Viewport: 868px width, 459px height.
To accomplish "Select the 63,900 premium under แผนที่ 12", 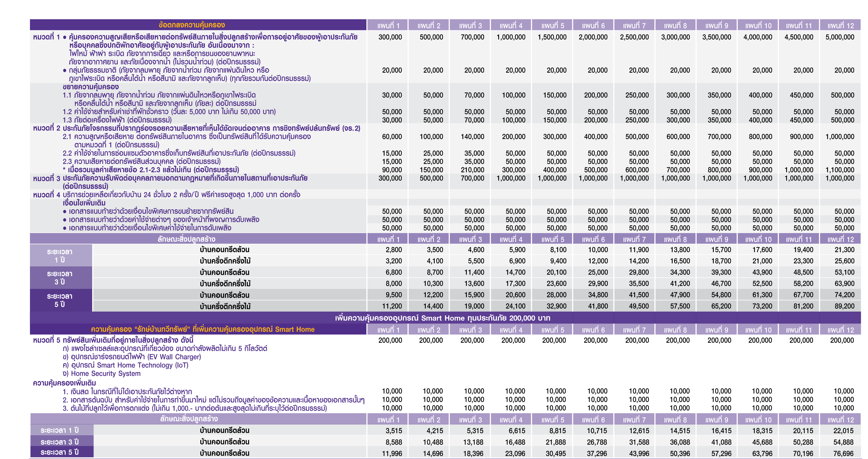I will click(x=844, y=283).
